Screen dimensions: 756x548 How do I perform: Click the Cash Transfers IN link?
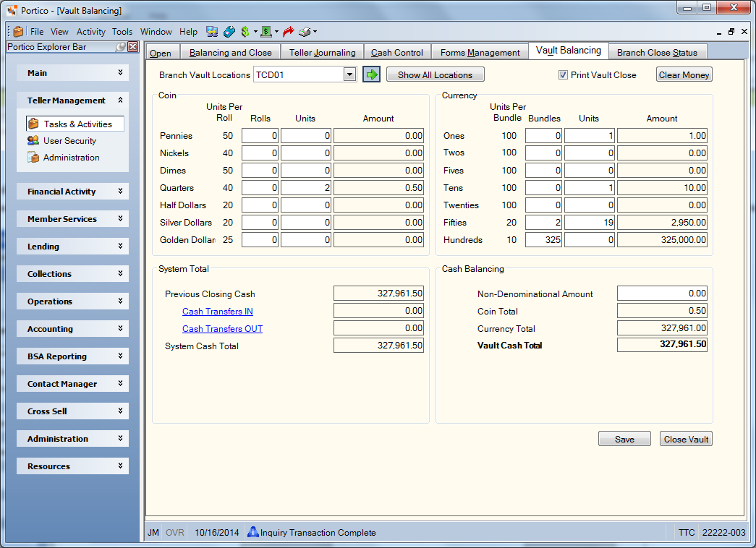click(x=218, y=312)
